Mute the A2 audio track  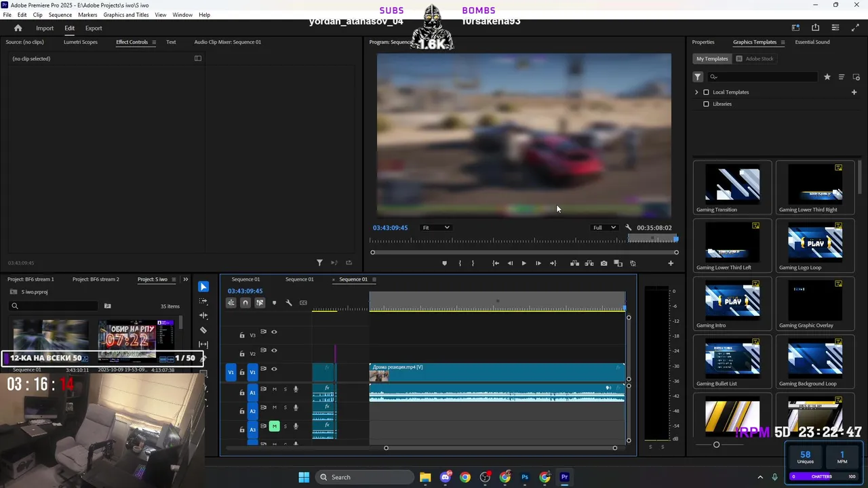pos(274,407)
